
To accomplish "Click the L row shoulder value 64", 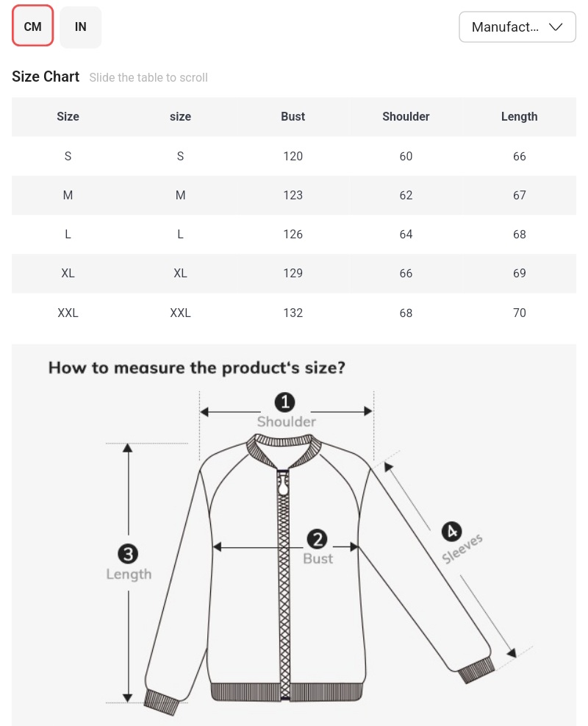I will click(406, 234).
